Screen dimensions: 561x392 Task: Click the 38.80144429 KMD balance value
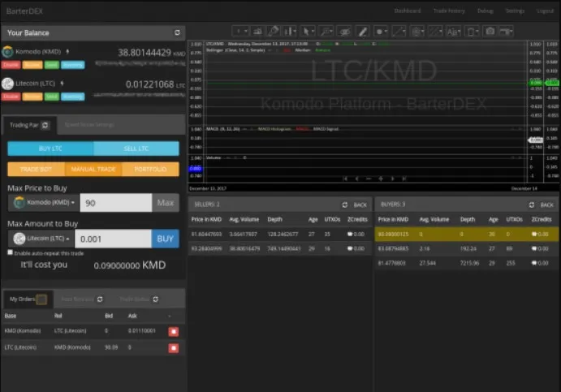click(151, 53)
